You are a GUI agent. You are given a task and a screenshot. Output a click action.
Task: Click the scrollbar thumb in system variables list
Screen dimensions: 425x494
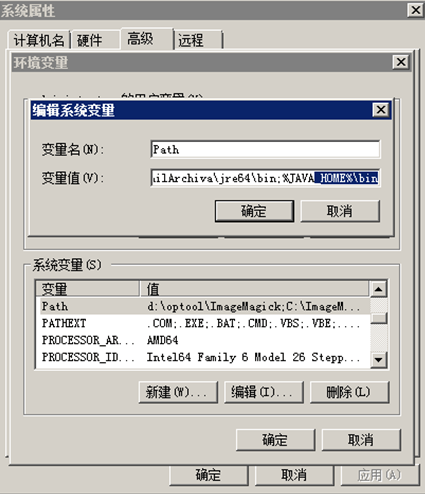point(378,318)
